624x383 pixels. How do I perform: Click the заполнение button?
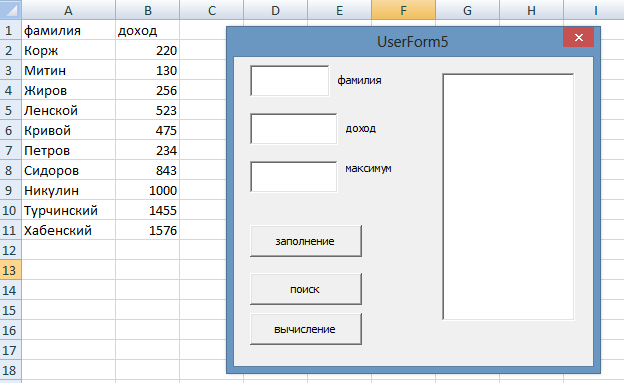pyautogui.click(x=306, y=241)
